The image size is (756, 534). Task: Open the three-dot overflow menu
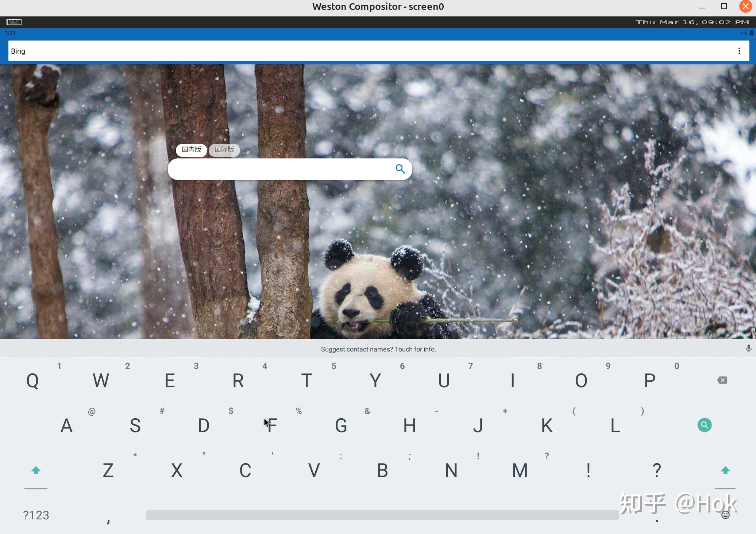739,51
